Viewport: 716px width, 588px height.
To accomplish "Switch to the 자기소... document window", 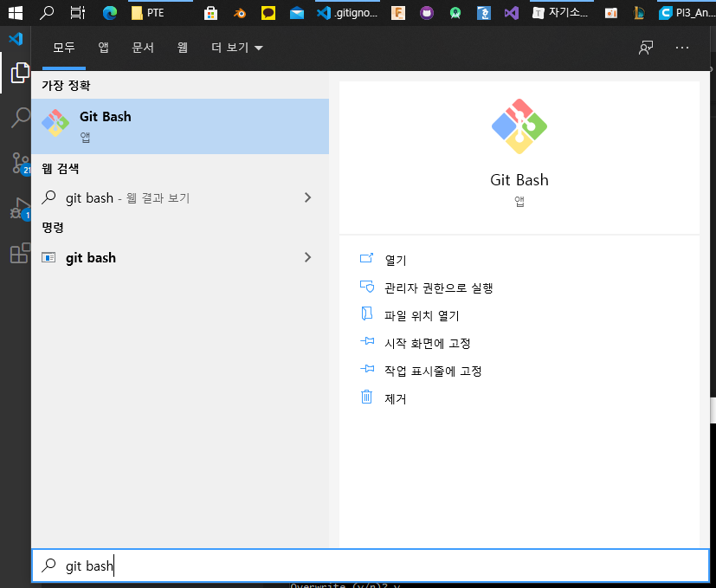I will pyautogui.click(x=561, y=13).
